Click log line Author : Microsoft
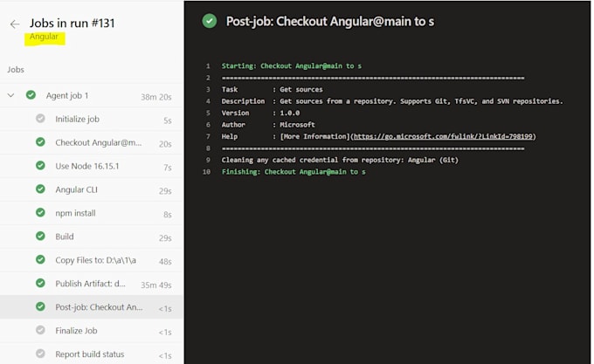 (268, 125)
